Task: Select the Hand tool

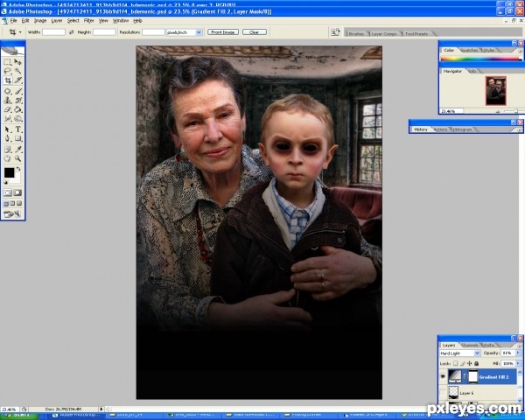Action: pos(7,158)
